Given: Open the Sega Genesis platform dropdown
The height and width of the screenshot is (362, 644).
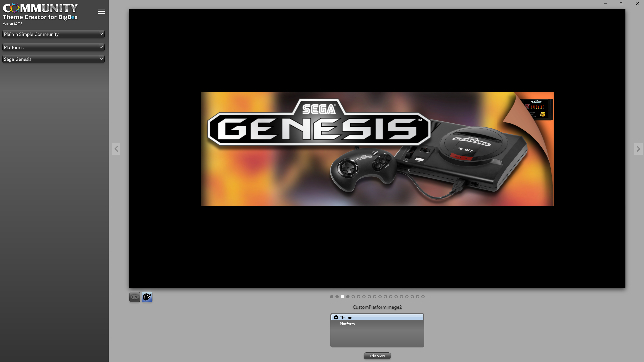Looking at the screenshot, I should tap(53, 59).
